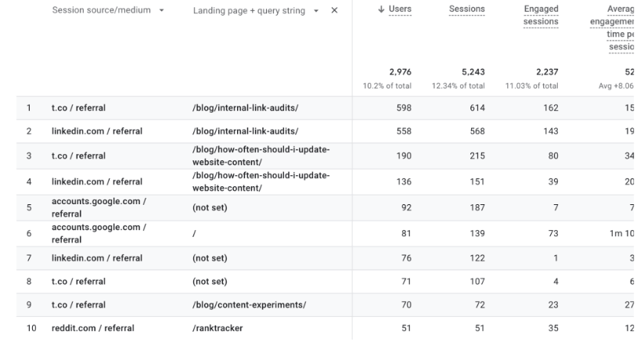The width and height of the screenshot is (644, 345).
Task: Sort by Average engagement time column
Action: coord(617,27)
